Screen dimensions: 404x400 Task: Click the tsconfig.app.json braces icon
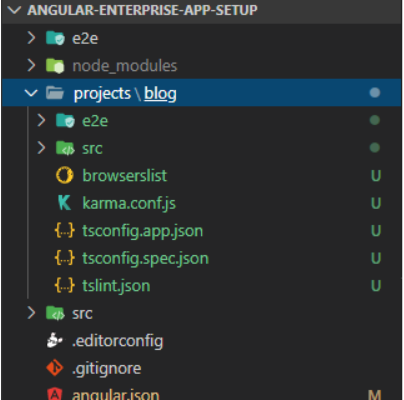click(64, 231)
